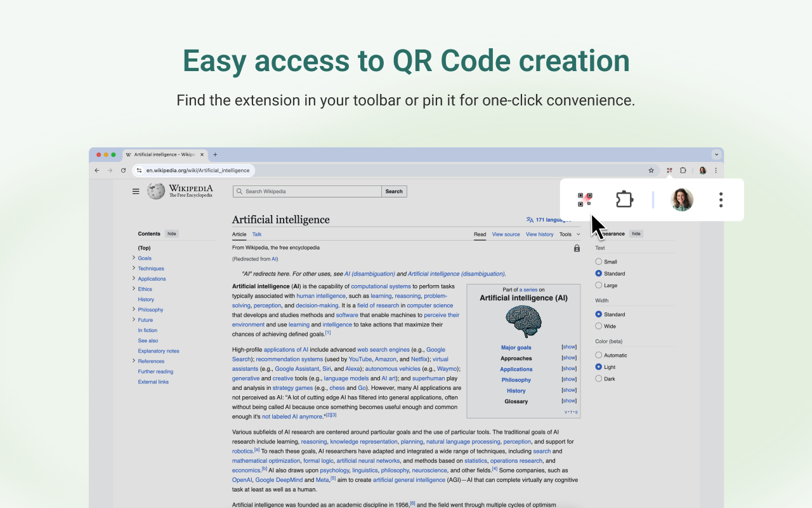Click the page reload icon
812x508 pixels.
[x=123, y=170]
